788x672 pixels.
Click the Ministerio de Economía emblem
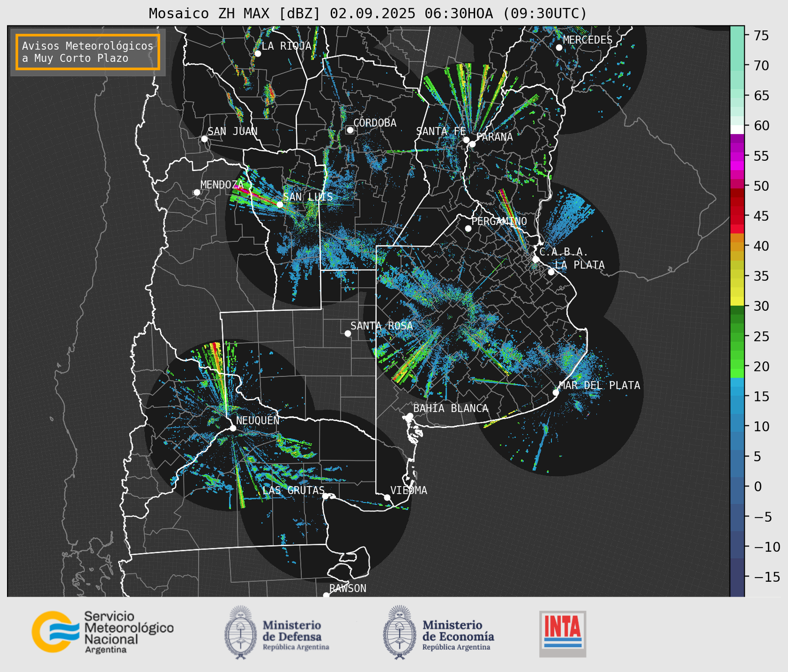coord(399,632)
